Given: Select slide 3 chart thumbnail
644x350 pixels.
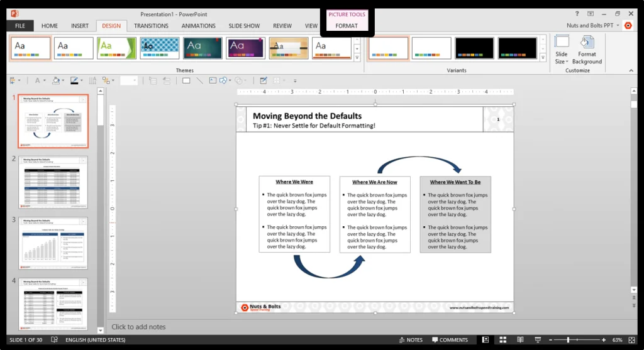Looking at the screenshot, I should (x=53, y=243).
